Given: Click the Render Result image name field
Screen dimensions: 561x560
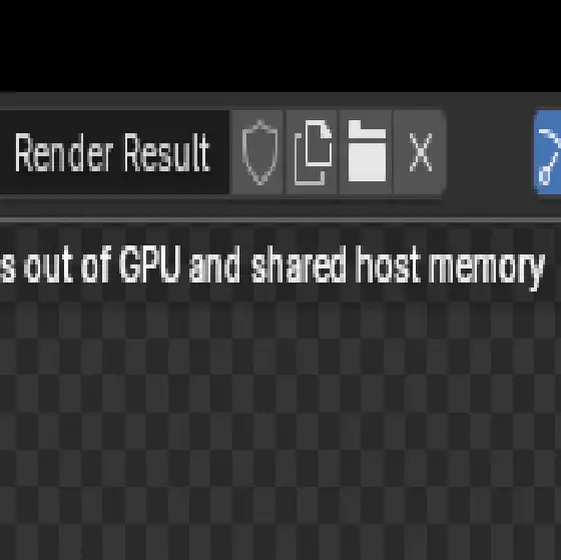Looking at the screenshot, I should point(114,152).
